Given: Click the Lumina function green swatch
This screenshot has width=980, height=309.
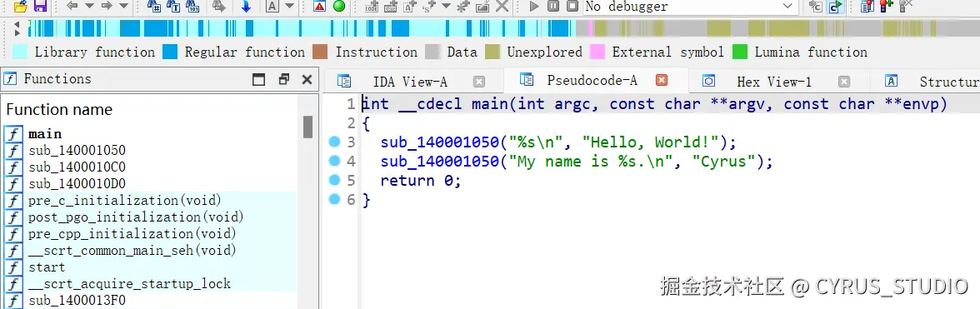Looking at the screenshot, I should click(x=740, y=52).
